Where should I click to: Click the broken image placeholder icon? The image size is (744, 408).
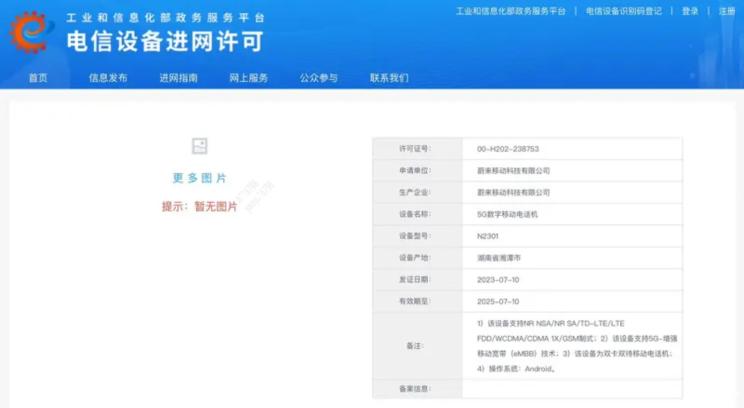(199, 146)
